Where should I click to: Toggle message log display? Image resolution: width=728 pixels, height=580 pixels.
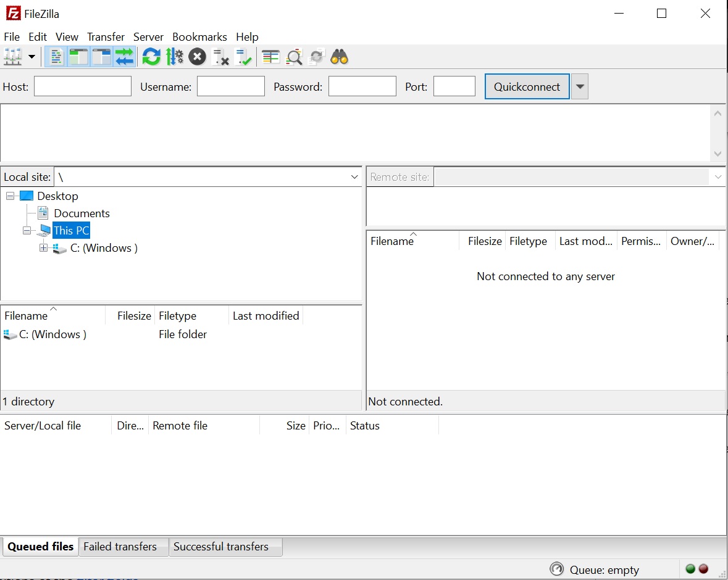pyautogui.click(x=56, y=57)
